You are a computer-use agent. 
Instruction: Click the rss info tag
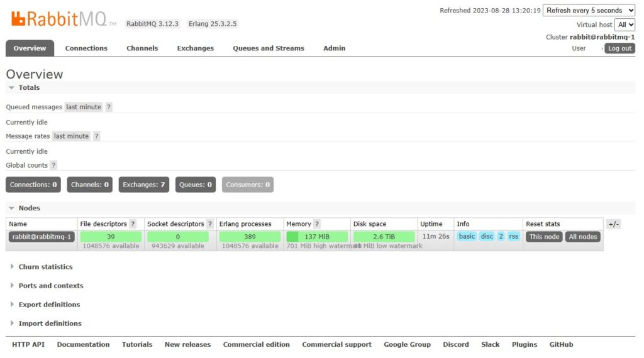click(x=513, y=236)
